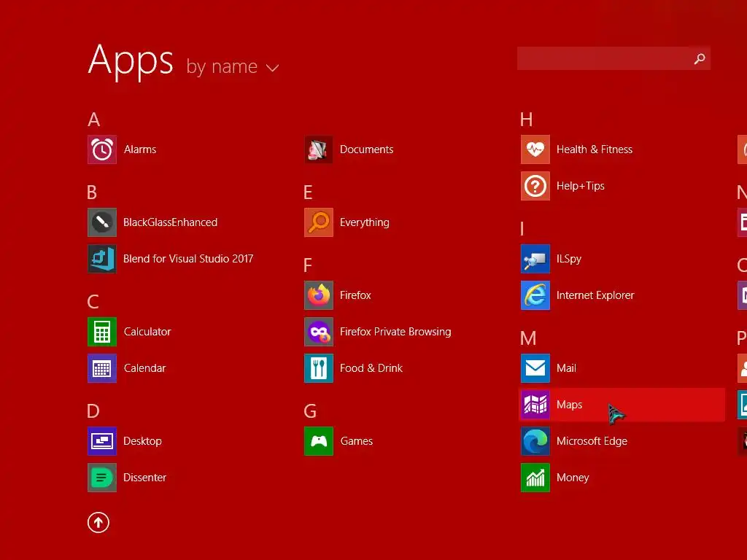
Task: Click the 'Money' label
Action: point(573,478)
